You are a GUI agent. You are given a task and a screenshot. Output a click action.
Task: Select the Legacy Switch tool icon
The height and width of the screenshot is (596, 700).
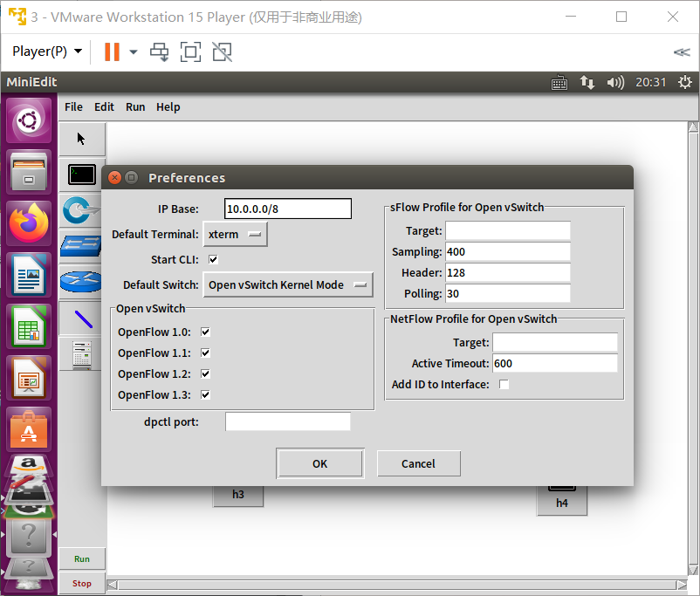pyautogui.click(x=81, y=246)
